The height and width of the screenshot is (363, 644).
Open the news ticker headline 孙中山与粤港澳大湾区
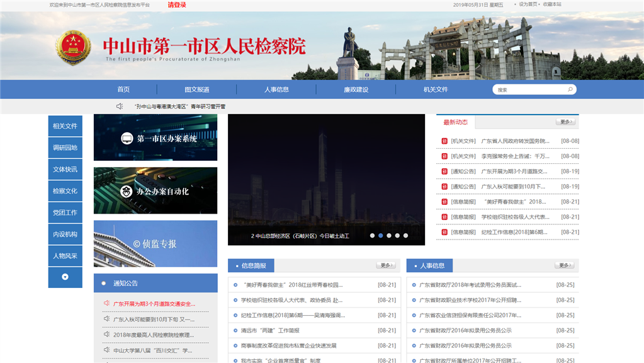coord(180,107)
